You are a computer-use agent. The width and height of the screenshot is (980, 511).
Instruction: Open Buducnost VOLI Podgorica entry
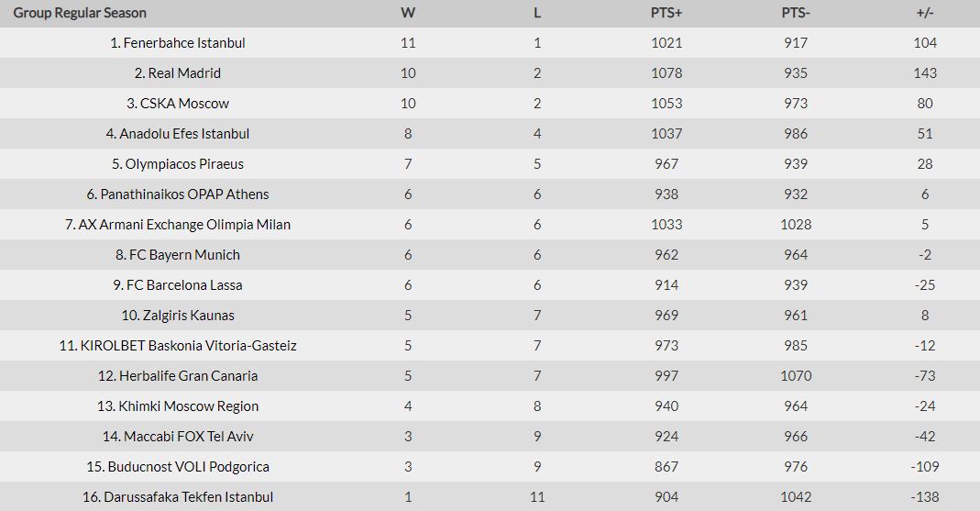(178, 467)
